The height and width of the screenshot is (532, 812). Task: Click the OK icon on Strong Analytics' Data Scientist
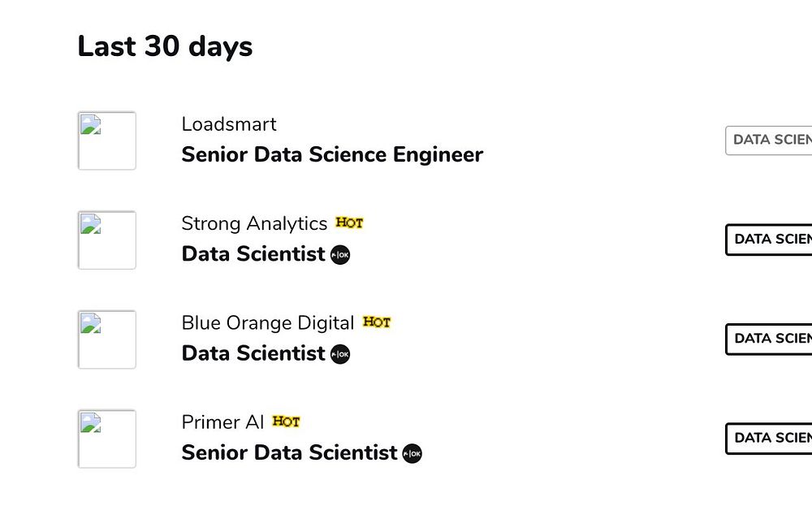(x=340, y=255)
